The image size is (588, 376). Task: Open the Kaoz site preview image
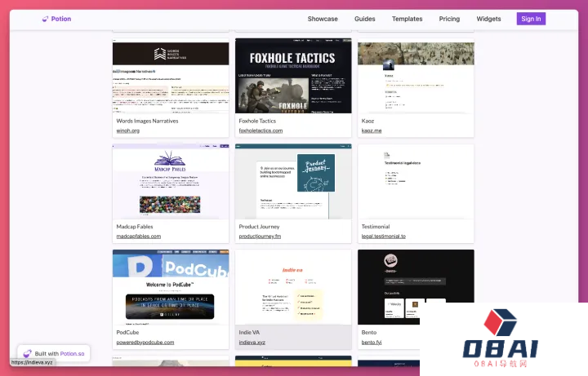[416, 76]
